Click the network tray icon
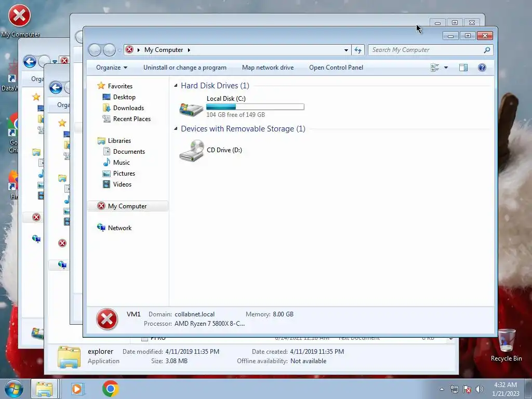The height and width of the screenshot is (399, 532). (x=454, y=389)
